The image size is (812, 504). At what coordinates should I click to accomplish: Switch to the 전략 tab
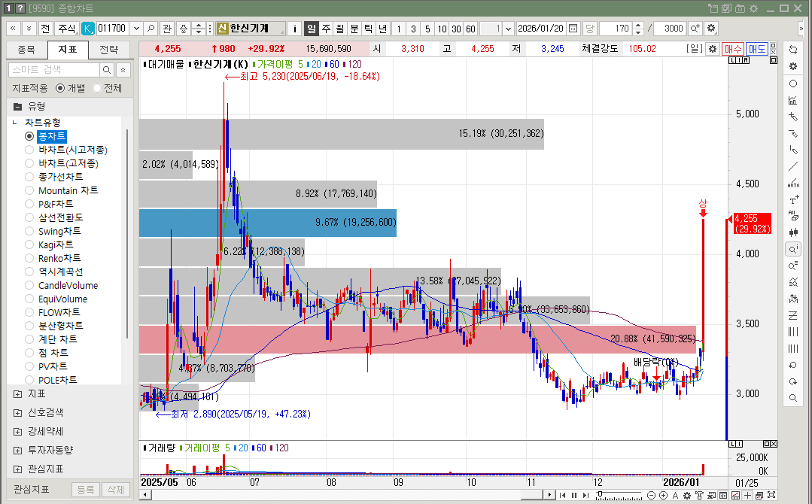pos(109,50)
